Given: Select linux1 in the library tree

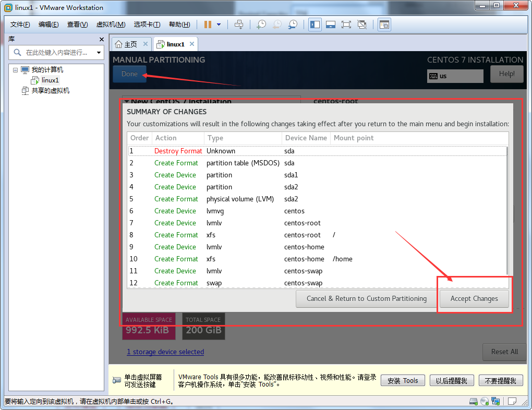Looking at the screenshot, I should [x=50, y=80].
